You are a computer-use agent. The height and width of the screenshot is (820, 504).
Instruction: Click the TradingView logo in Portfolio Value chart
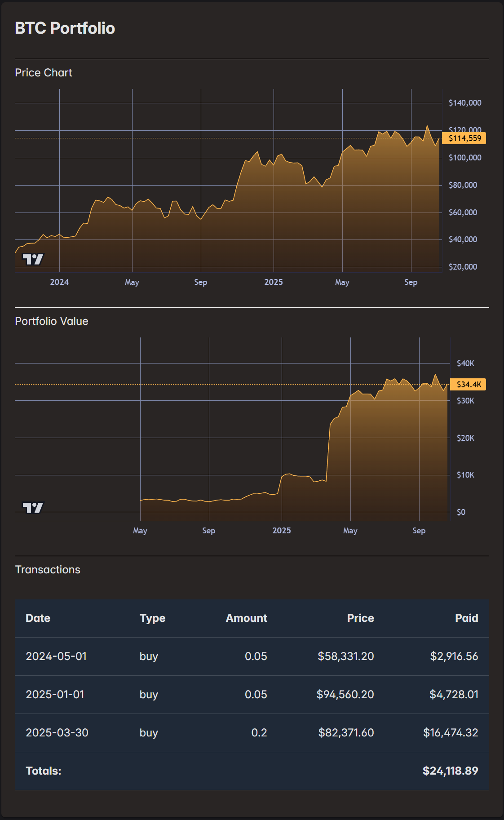[33, 508]
